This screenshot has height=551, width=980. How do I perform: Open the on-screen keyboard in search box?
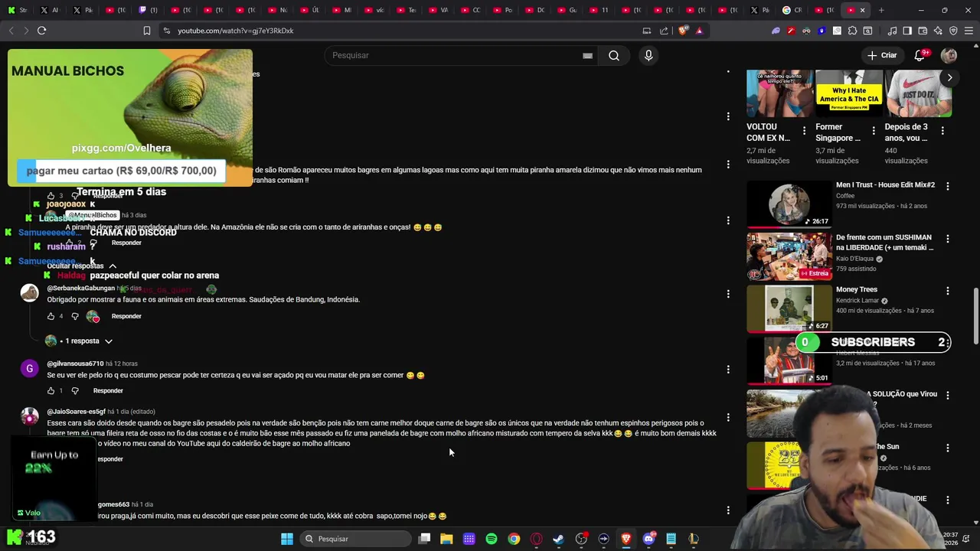coord(587,55)
